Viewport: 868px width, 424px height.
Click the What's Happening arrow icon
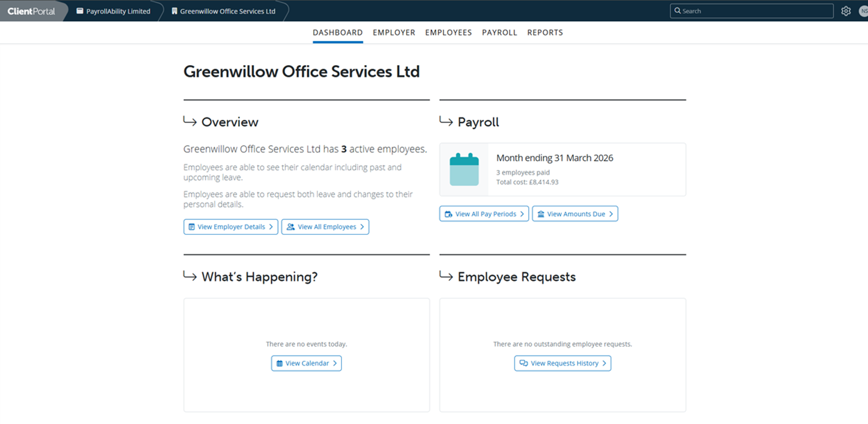[190, 276]
